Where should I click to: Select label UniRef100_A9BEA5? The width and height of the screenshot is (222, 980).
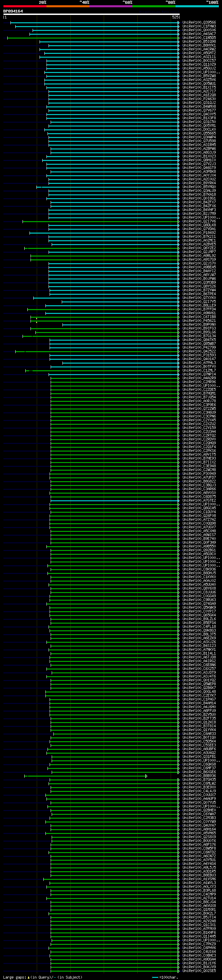(x=199, y=267)
